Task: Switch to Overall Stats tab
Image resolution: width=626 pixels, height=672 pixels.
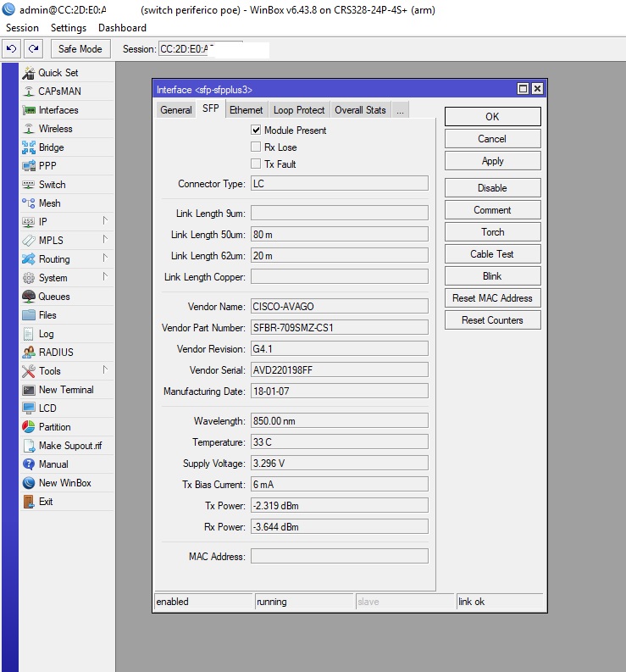Action: tap(360, 110)
